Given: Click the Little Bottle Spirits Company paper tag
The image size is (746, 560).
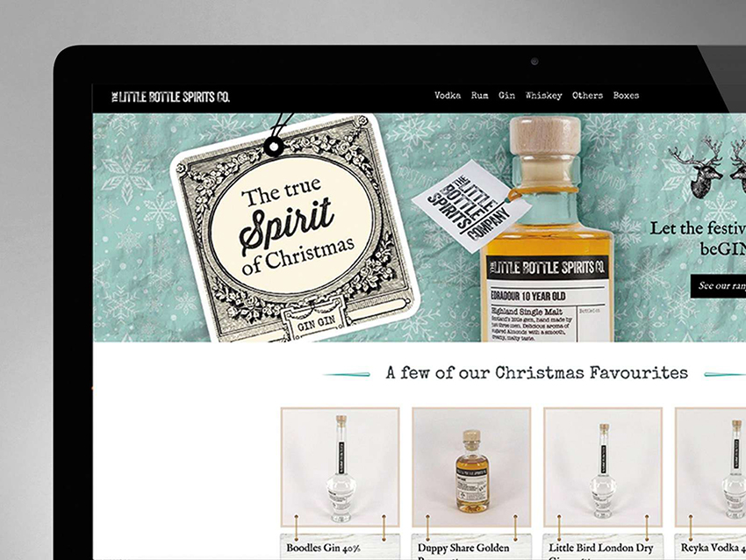Looking at the screenshot, I should (471, 206).
